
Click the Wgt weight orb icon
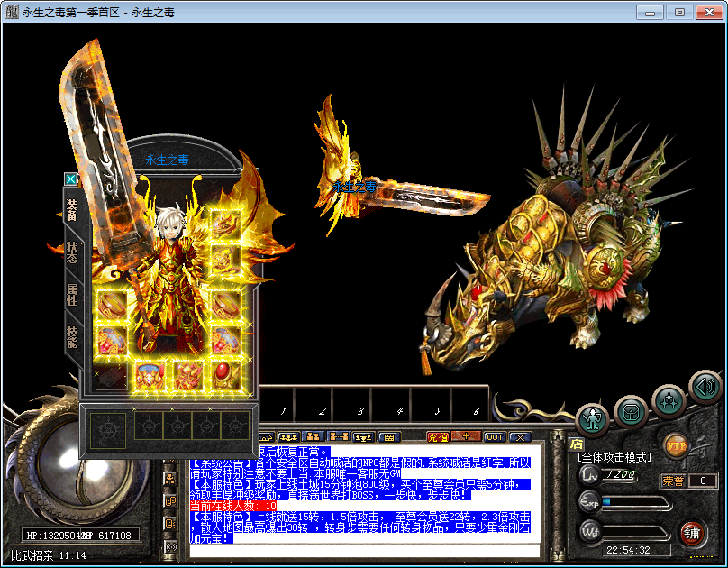tap(589, 532)
